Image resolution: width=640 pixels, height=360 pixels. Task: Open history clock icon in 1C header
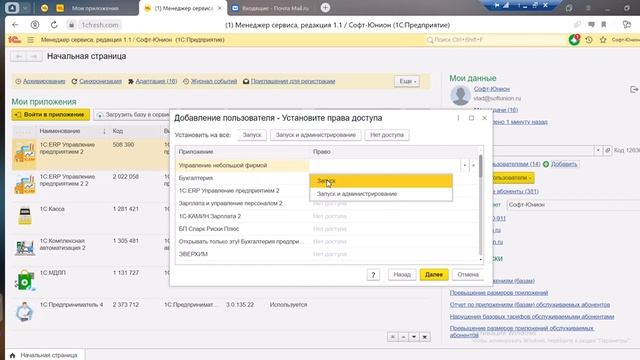click(589, 40)
